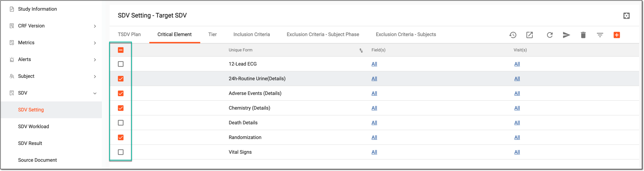Expand the CRF Version chevron
The width and height of the screenshot is (644, 171).
click(95, 26)
